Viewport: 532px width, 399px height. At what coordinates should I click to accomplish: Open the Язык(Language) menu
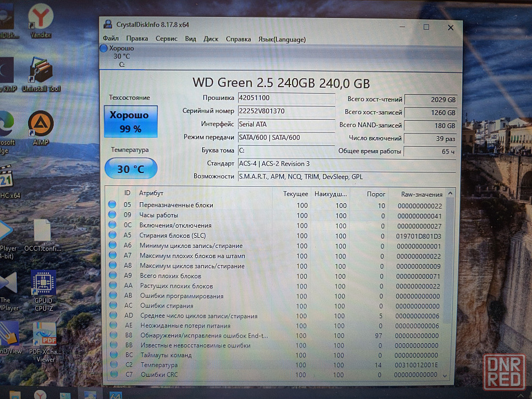(282, 40)
